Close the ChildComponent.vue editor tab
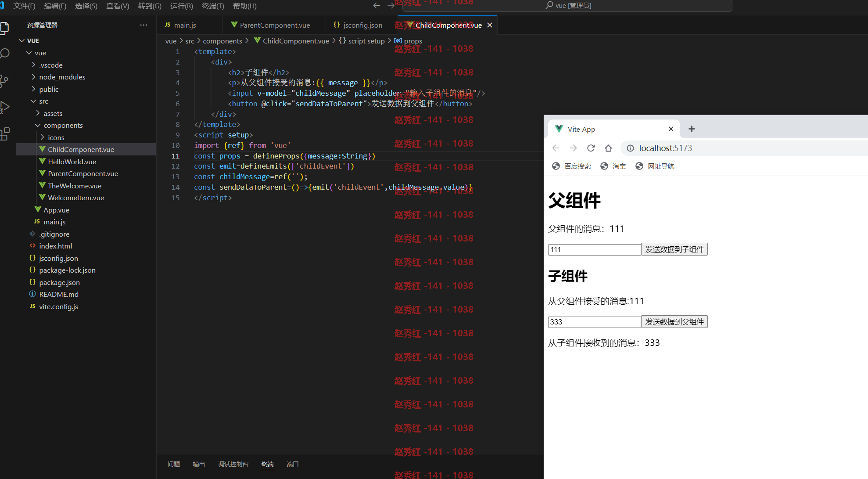The width and height of the screenshot is (868, 479). point(490,25)
